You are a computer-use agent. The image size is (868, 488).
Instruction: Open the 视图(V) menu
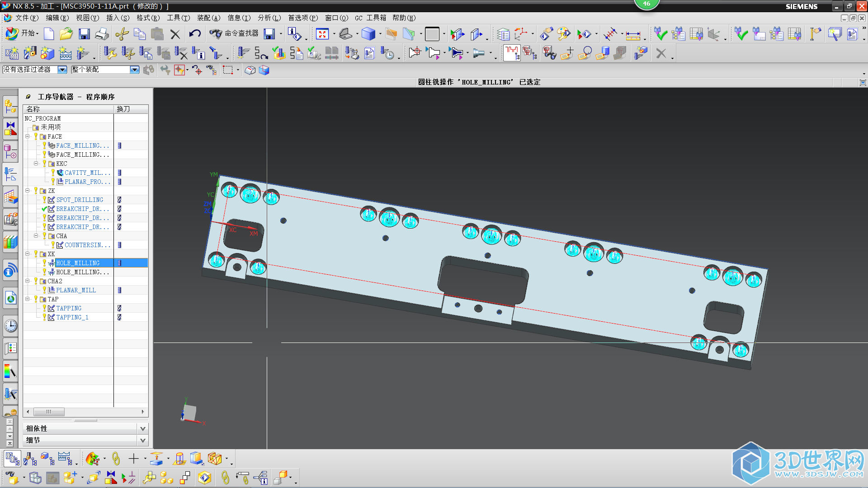[x=87, y=18]
